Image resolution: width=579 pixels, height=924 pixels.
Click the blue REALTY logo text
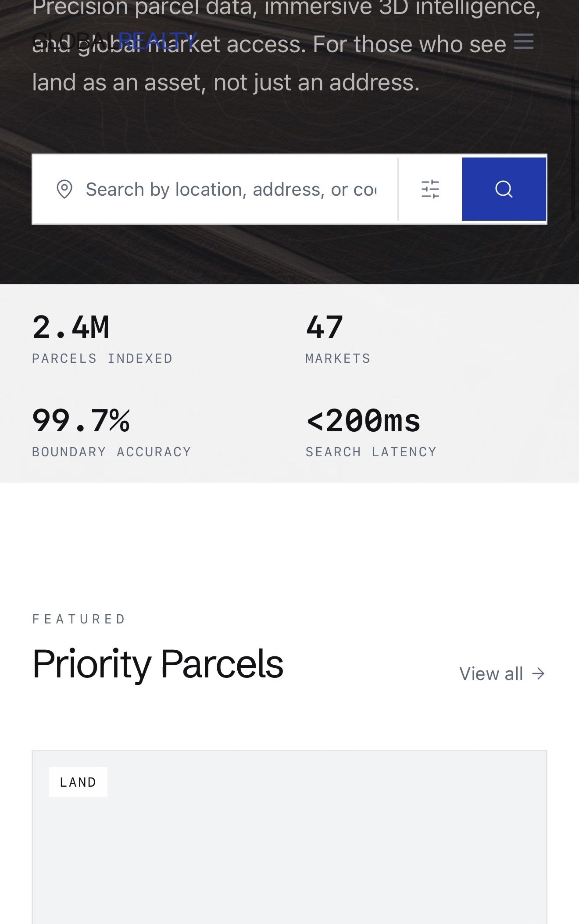click(x=158, y=41)
